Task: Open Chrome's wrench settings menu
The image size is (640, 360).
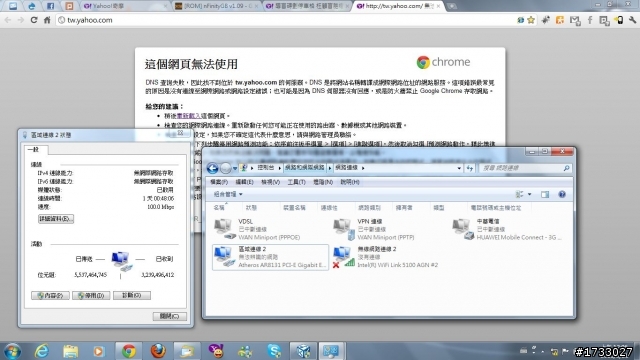Action: [x=632, y=20]
